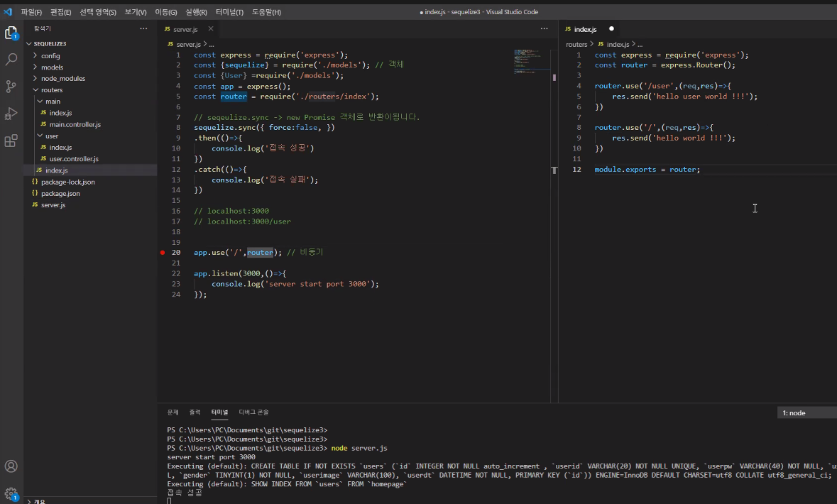This screenshot has width=837, height=504.
Task: Open the Run and Debug view
Action: 11,114
